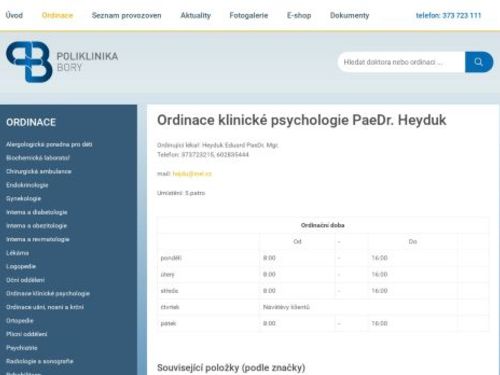
Task: Open Seznam provozoven in top menu
Action: (x=126, y=15)
